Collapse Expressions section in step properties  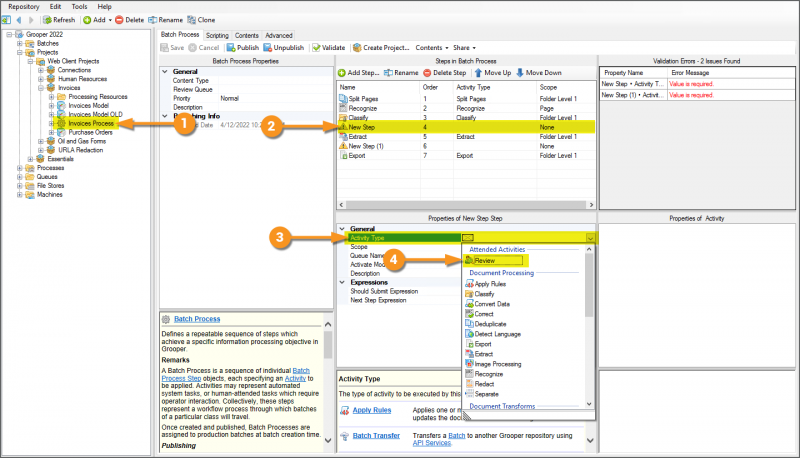(x=342, y=282)
